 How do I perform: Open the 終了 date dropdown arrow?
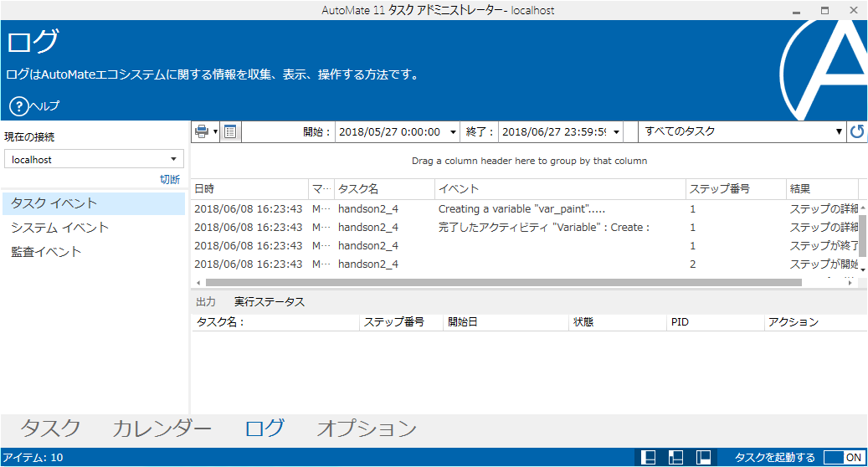pyautogui.click(x=616, y=132)
